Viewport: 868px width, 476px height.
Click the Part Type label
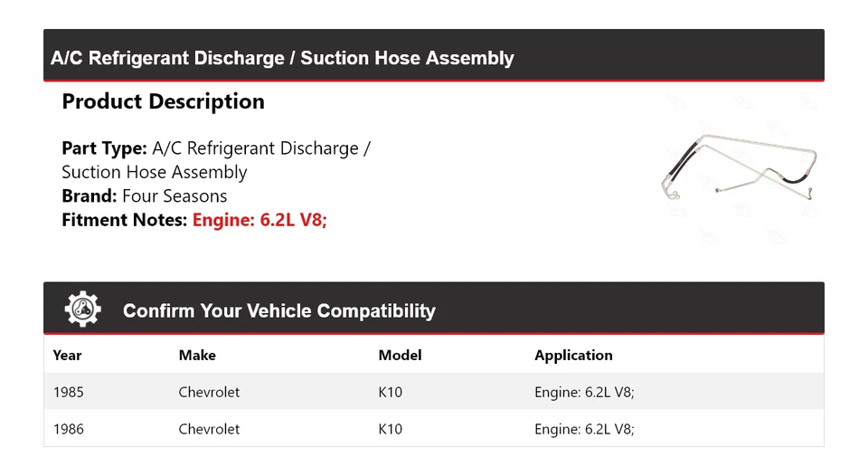104,148
